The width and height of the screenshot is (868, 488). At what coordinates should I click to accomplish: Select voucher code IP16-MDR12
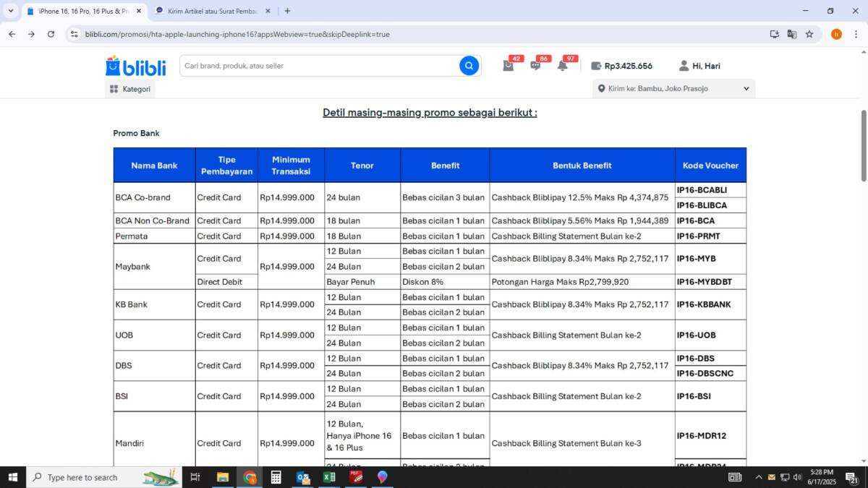coord(701,436)
